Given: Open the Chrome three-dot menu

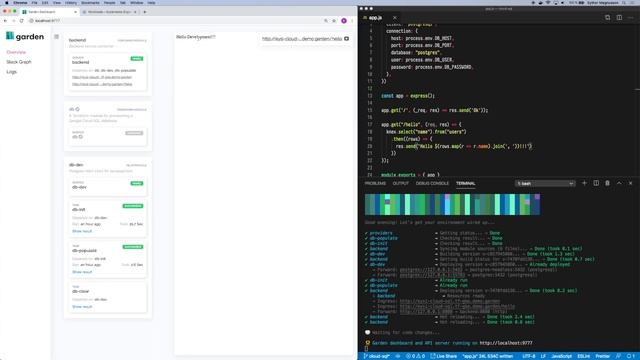Looking at the screenshot, I should tap(352, 20).
